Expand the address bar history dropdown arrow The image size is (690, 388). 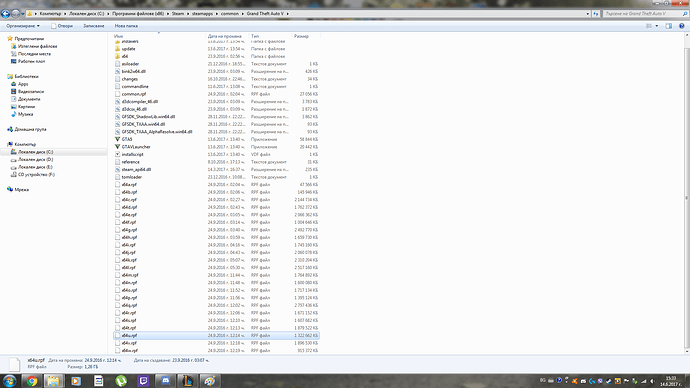[x=588, y=14]
